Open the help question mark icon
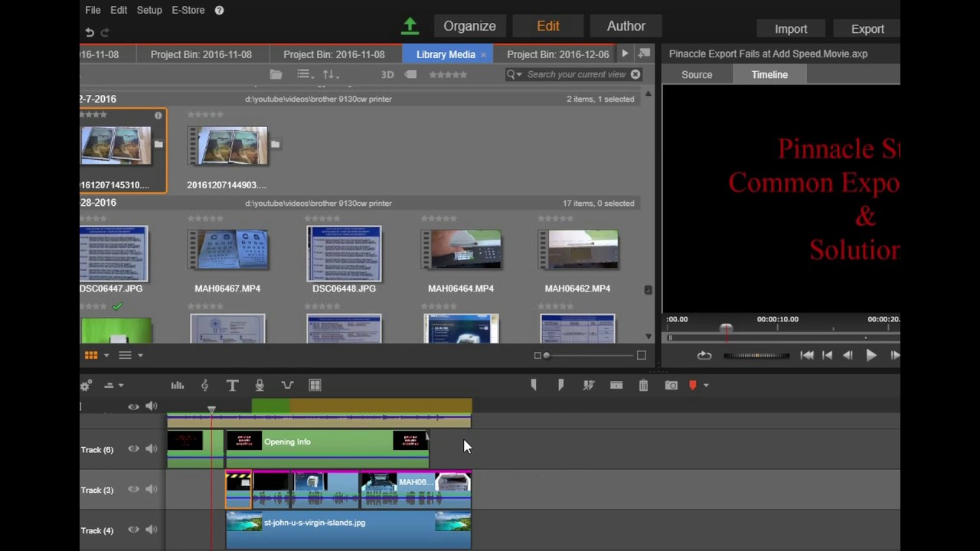980x551 pixels. (219, 10)
